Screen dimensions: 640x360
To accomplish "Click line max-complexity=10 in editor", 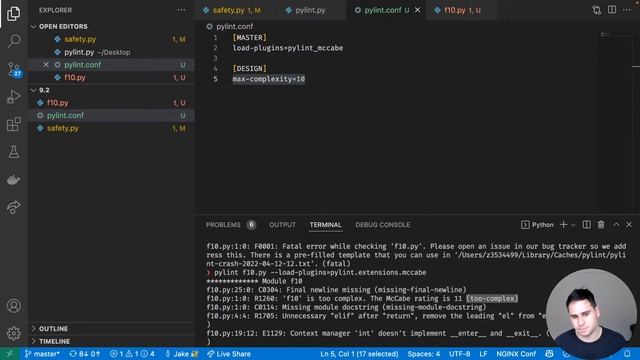I will click(x=269, y=79).
